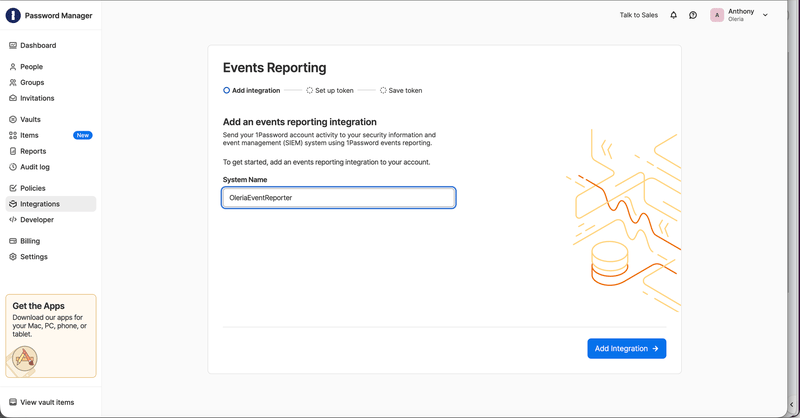Open People via its sidebar icon
Screen dimensions: 800x418
13,67
